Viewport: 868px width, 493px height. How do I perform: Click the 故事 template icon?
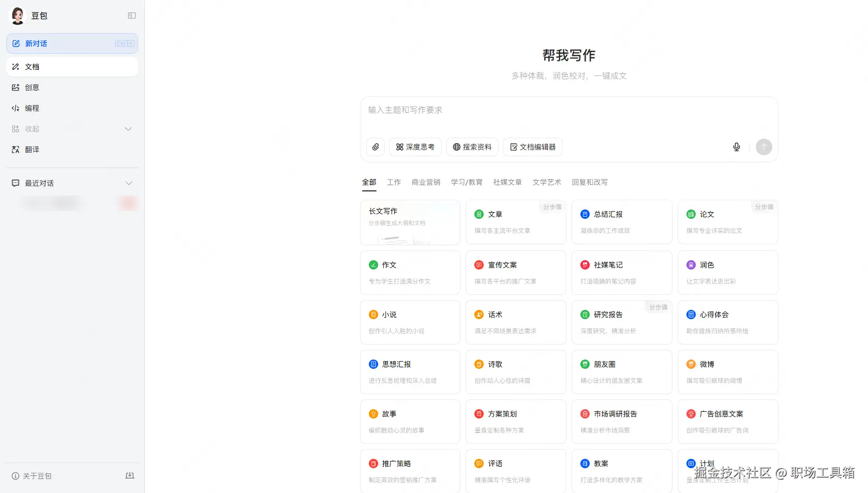pos(373,414)
